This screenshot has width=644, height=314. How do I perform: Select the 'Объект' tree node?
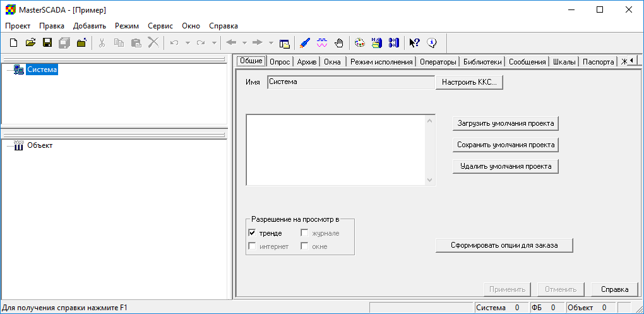39,145
